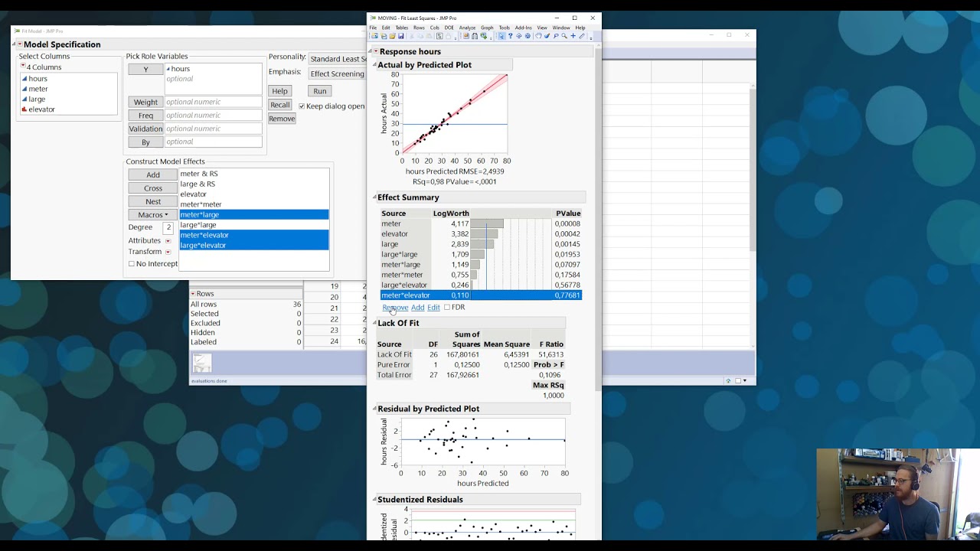Click the Edit link under Effect Summary
This screenshot has width=980, height=551.
pyautogui.click(x=433, y=308)
